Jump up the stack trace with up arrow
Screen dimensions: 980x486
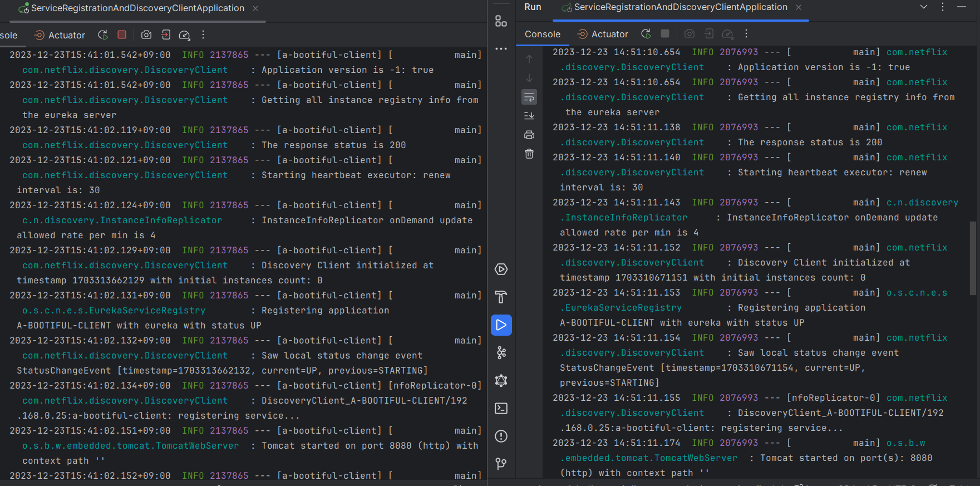click(x=529, y=59)
